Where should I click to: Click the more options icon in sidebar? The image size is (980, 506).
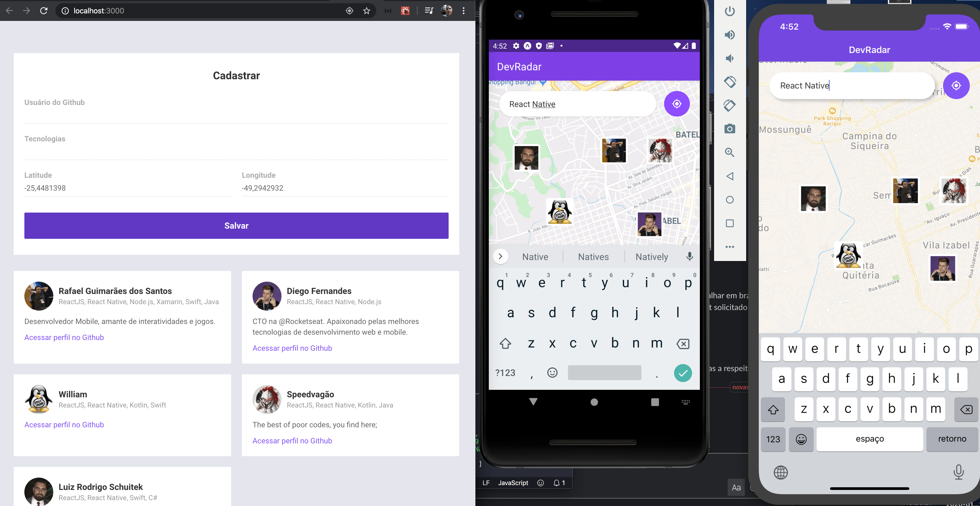(x=730, y=246)
